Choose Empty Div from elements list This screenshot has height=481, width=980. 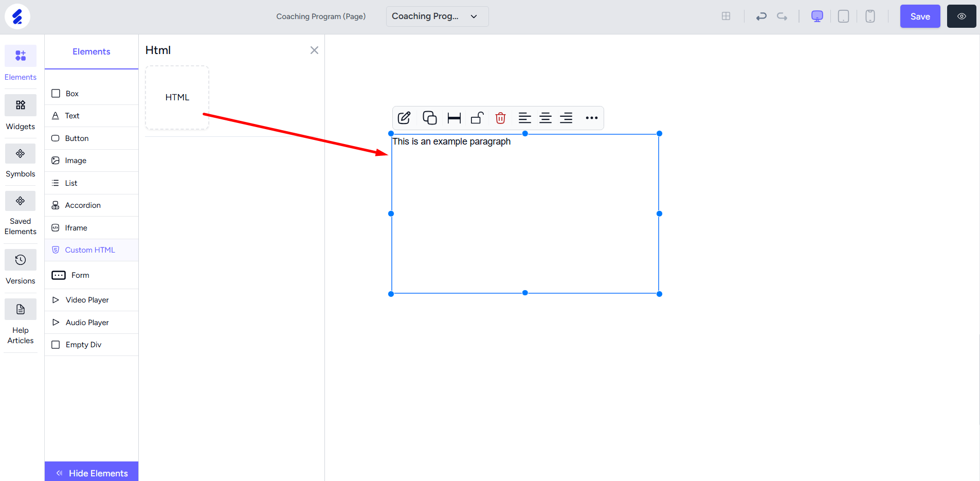tap(92, 345)
